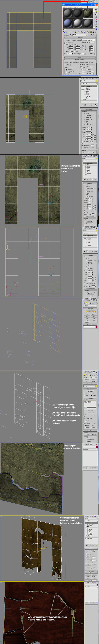Click the Go to Parent icon
This screenshot has width=99, height=644.
pos(93,32)
